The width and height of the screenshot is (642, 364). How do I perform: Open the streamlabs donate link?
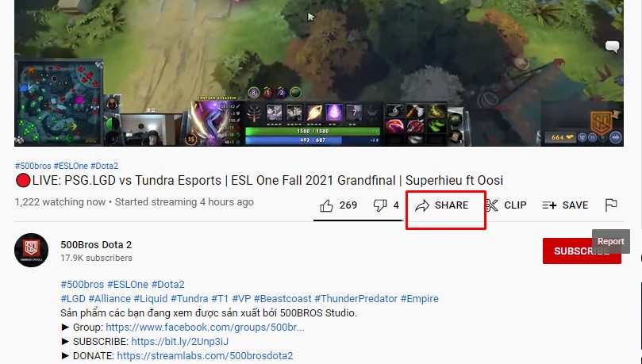pyautogui.click(x=205, y=356)
